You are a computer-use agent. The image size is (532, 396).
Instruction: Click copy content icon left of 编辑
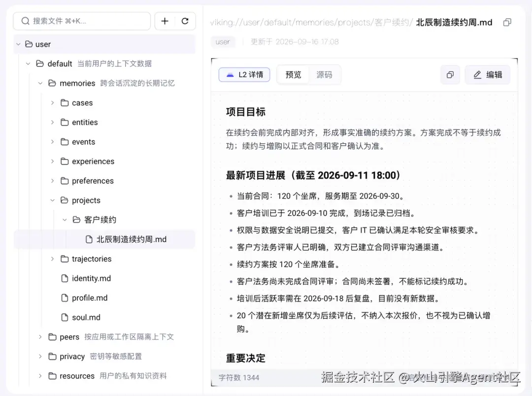[x=450, y=75]
